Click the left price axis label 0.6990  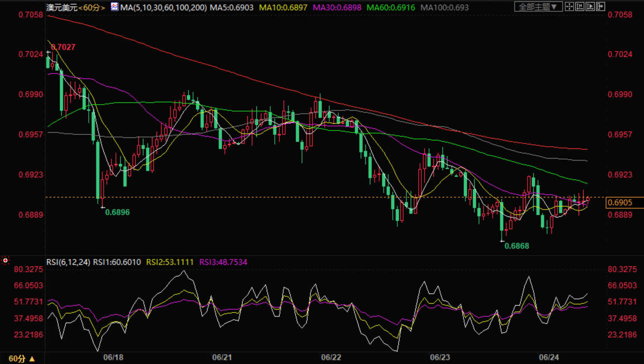click(31, 95)
